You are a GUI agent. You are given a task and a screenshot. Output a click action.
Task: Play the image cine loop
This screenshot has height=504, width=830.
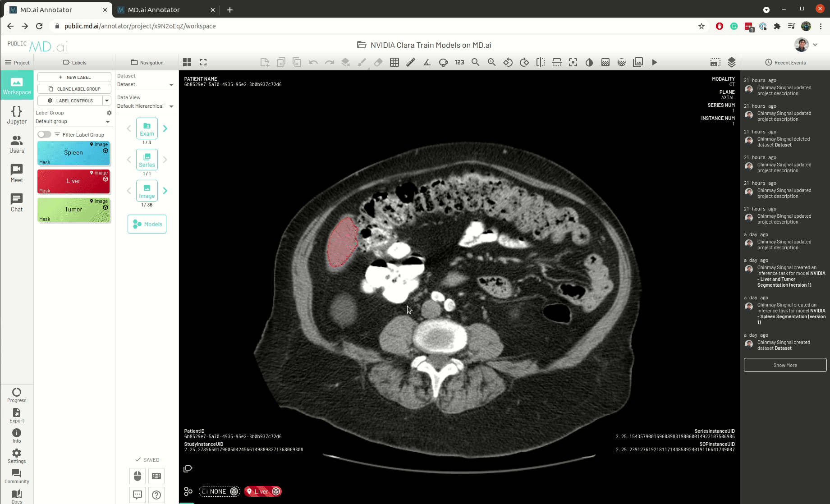coord(654,62)
